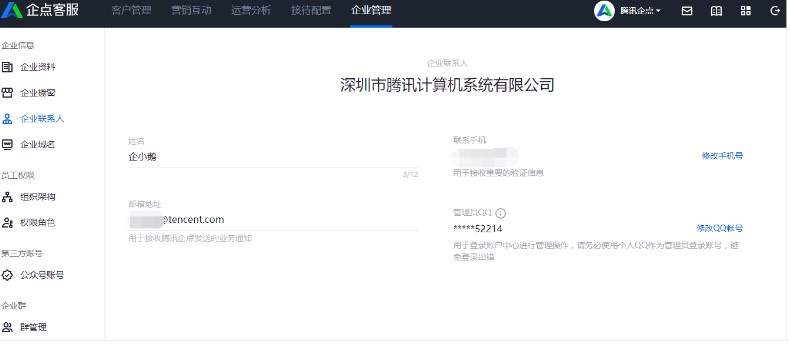Click the 企业资料 document icon
790x361 pixels.
[7, 67]
